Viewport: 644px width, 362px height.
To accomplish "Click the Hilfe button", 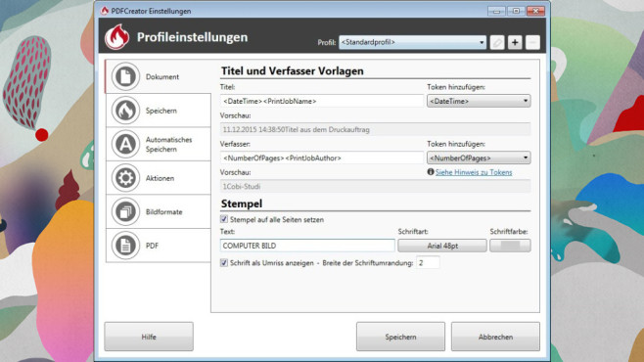I will 149,337.
